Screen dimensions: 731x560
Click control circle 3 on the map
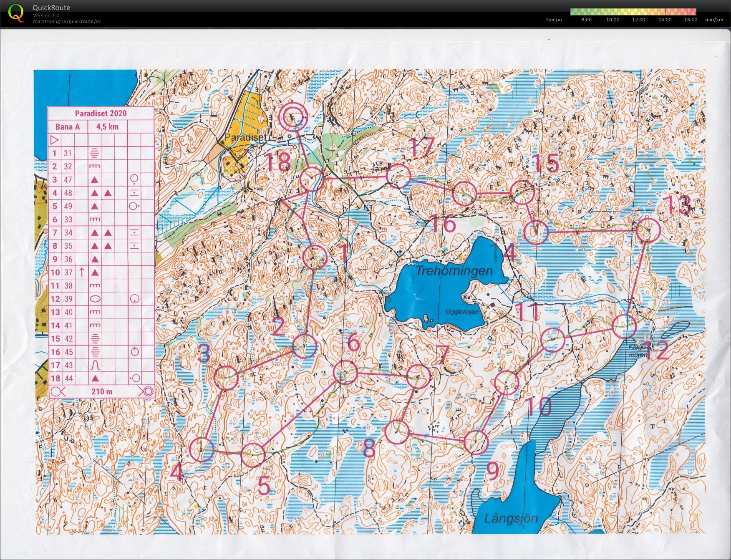point(226,378)
